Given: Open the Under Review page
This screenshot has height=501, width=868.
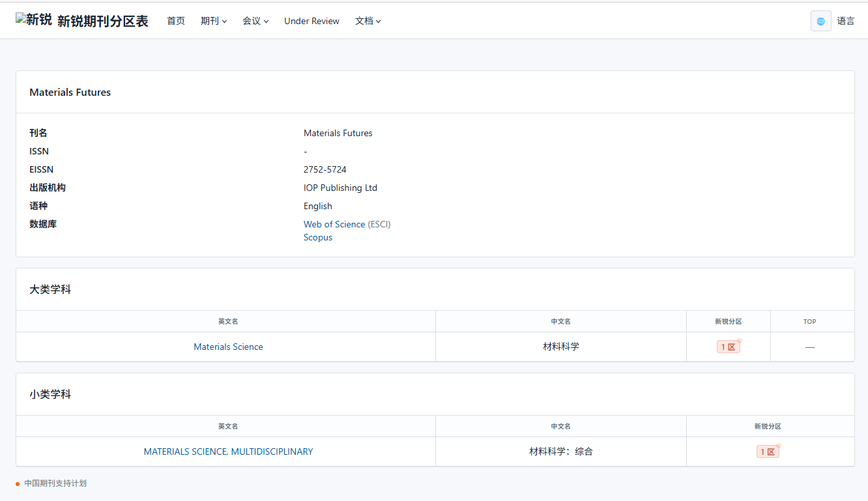Looking at the screenshot, I should 311,21.
